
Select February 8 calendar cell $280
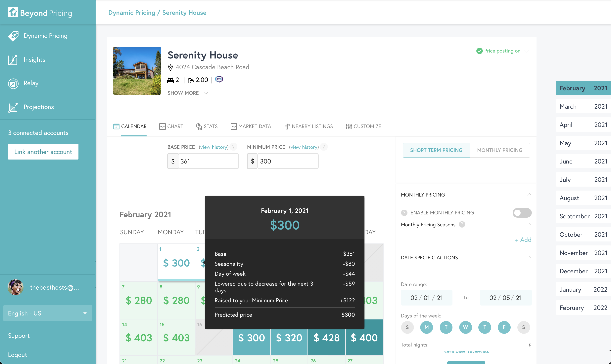(x=176, y=300)
